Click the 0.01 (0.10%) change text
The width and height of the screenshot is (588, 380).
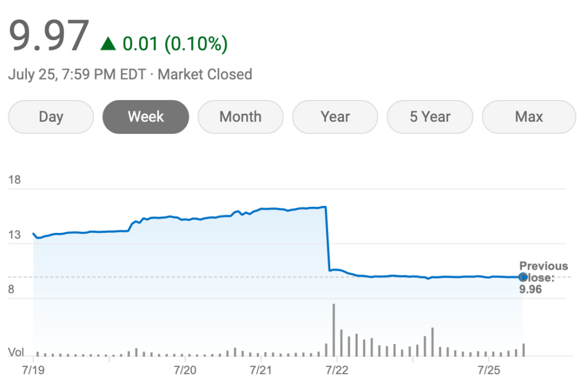click(175, 44)
